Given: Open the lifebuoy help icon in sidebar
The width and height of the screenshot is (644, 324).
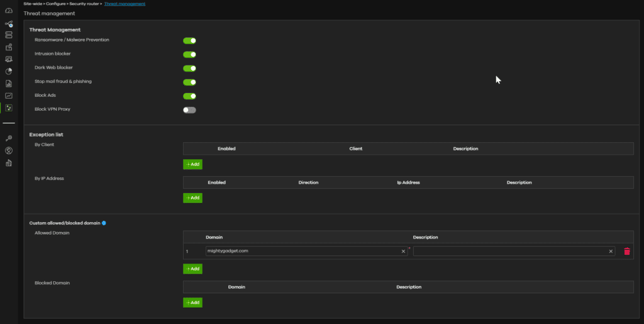Looking at the screenshot, I should (9, 150).
